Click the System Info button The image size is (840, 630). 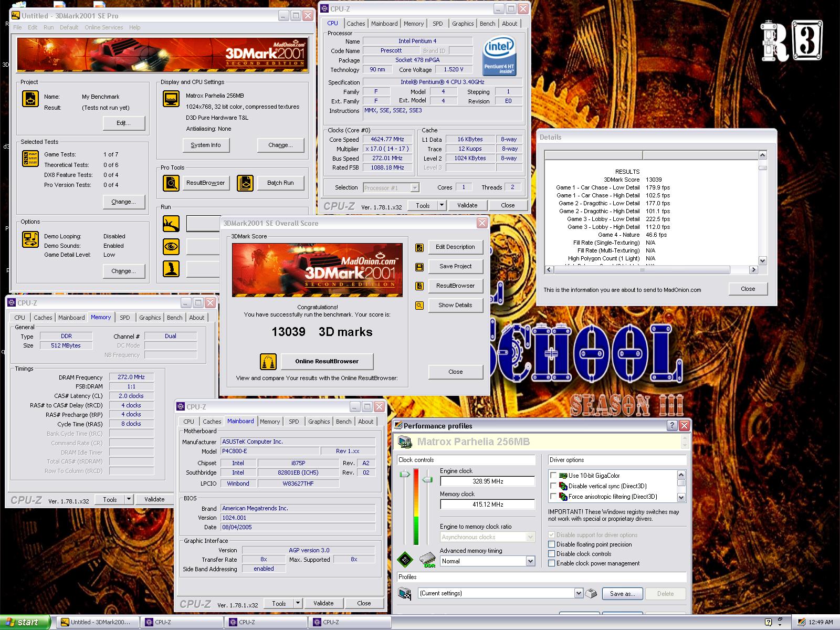[206, 145]
